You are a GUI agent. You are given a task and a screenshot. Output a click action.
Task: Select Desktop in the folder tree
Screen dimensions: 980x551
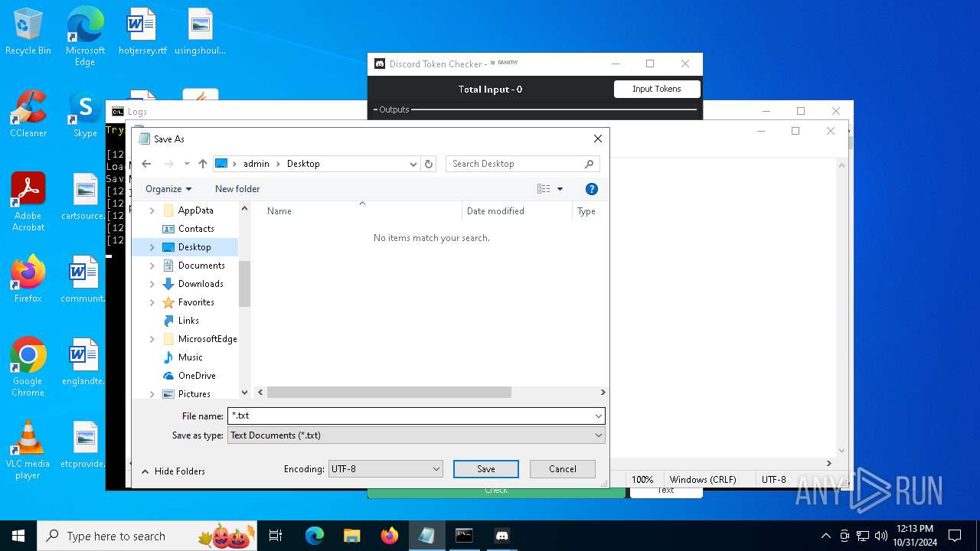coord(194,247)
